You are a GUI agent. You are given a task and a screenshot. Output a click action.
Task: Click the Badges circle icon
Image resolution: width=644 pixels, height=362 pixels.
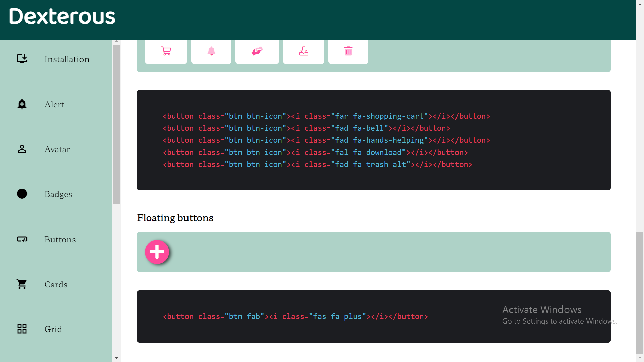click(x=22, y=194)
